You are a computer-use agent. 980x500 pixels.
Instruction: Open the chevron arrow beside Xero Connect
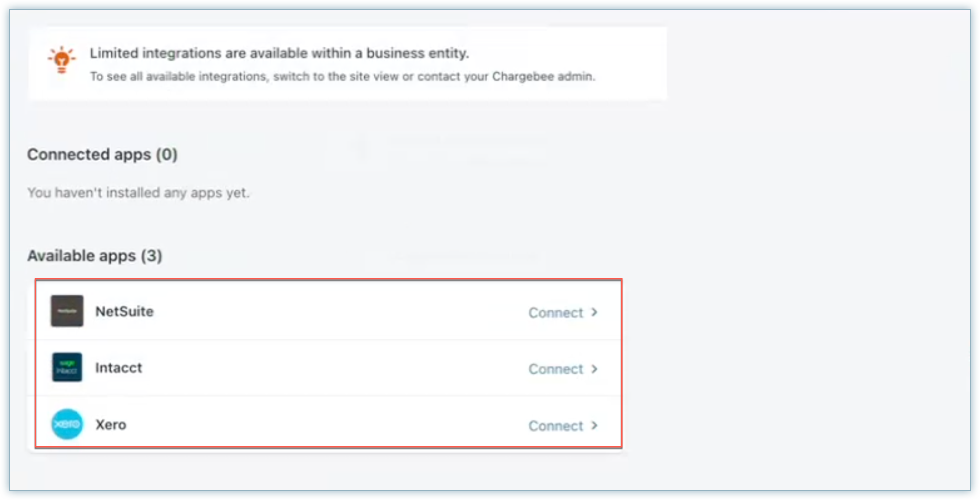[594, 425]
